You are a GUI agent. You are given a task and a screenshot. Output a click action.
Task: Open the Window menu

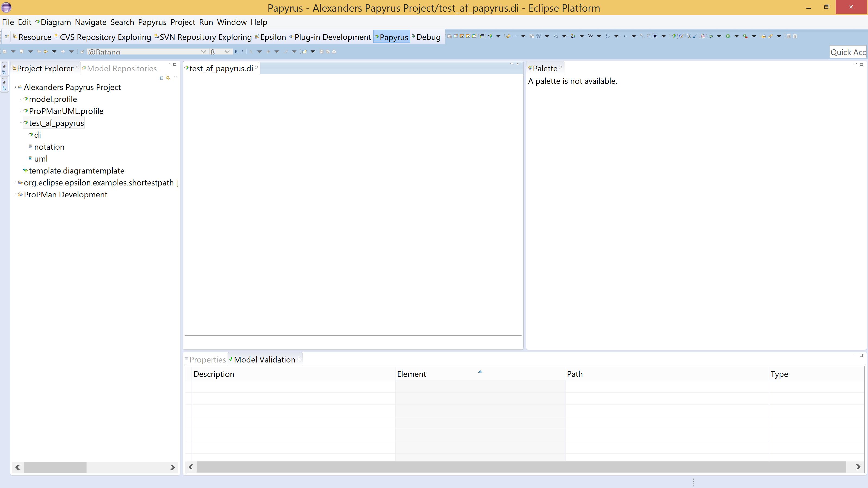pos(232,22)
